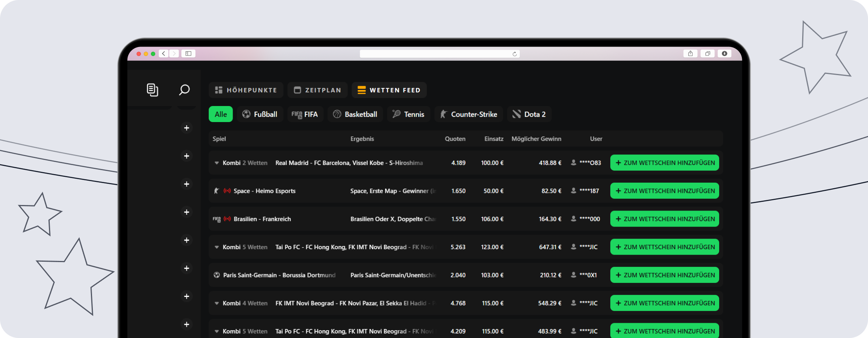Click the Quoten column header

(x=455, y=139)
